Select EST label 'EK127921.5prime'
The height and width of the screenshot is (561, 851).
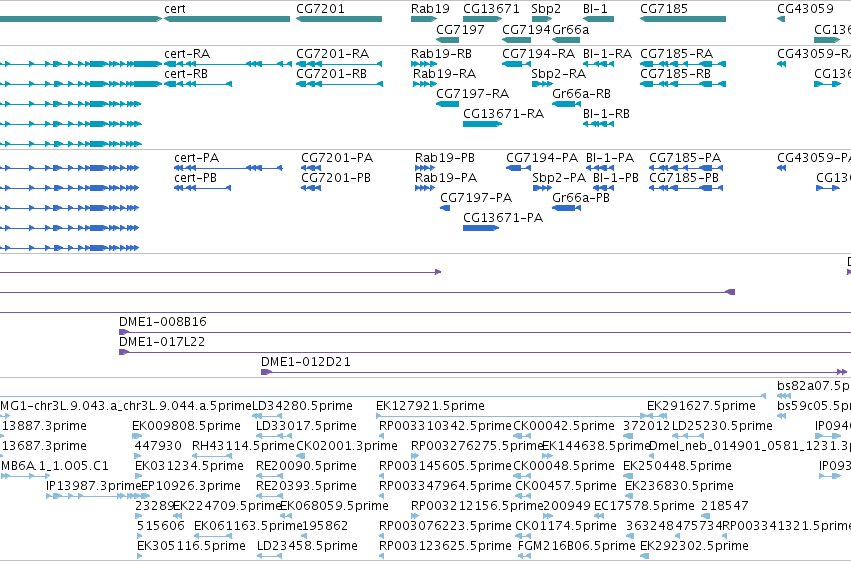430,406
